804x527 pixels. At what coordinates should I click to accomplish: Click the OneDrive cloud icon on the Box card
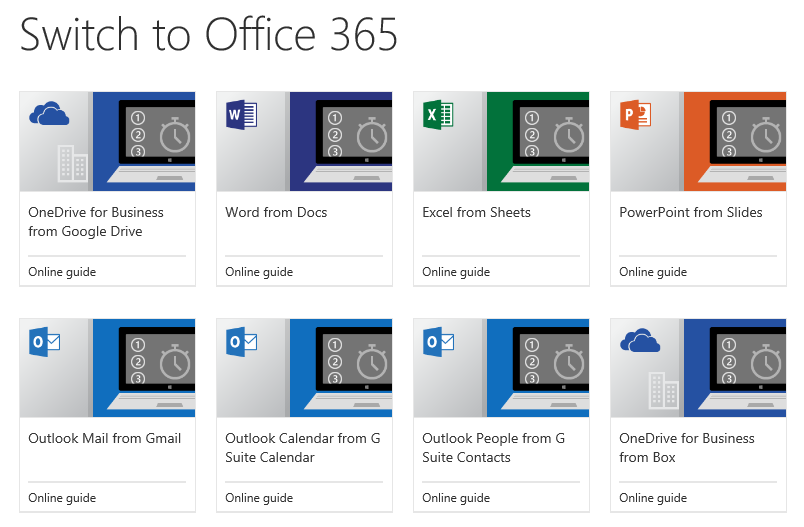coord(640,340)
